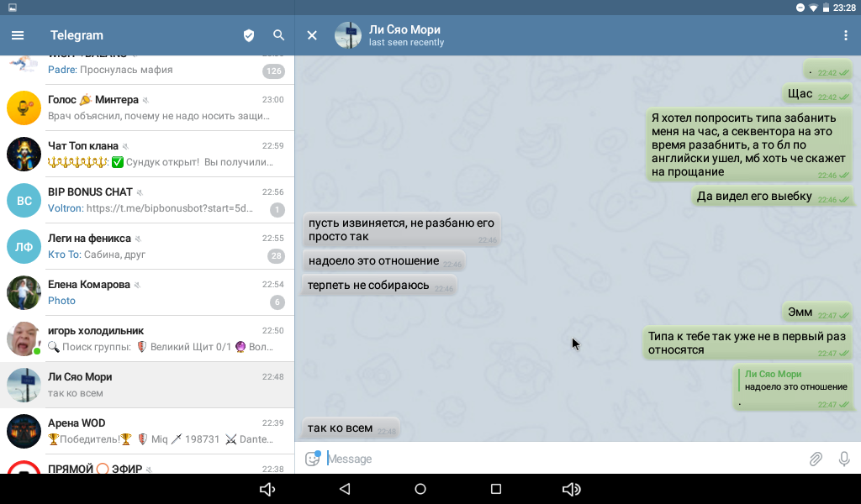
Task: Open Леги на феникса chat
Action: [147, 246]
